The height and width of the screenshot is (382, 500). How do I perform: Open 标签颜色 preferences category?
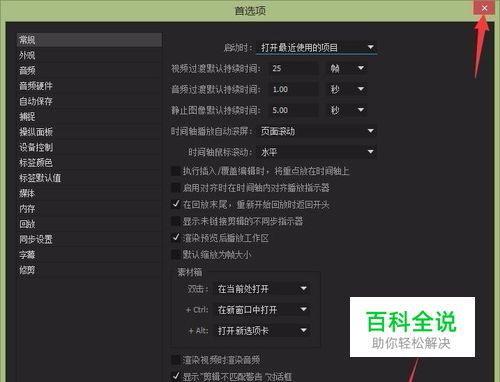click(89, 162)
